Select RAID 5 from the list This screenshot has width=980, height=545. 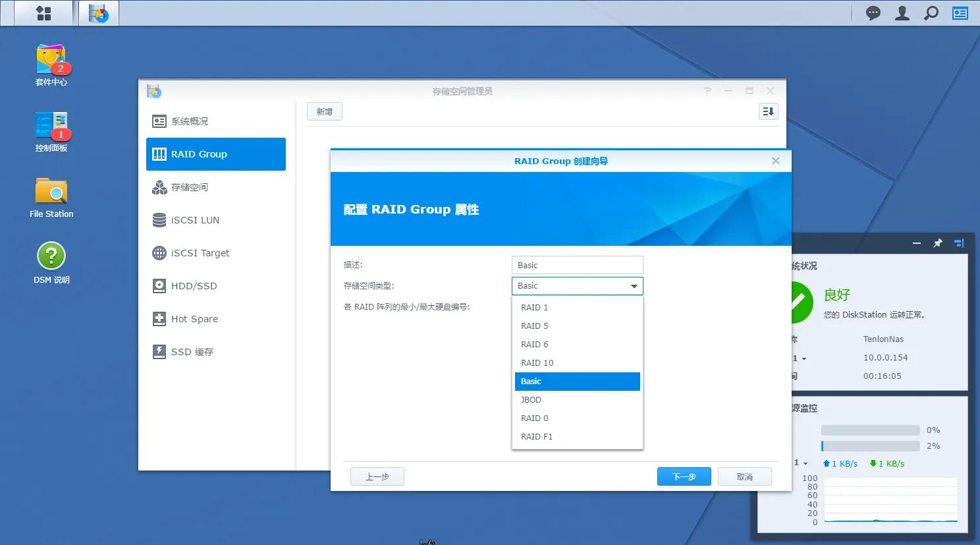(534, 326)
